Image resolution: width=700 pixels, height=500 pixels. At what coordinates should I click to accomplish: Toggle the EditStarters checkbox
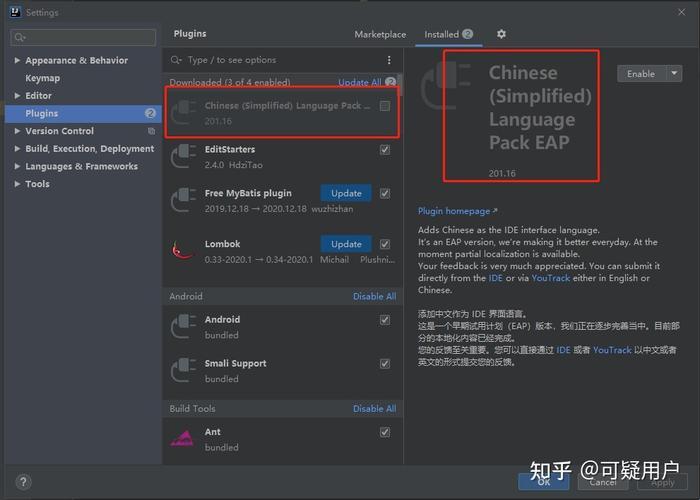(x=384, y=150)
